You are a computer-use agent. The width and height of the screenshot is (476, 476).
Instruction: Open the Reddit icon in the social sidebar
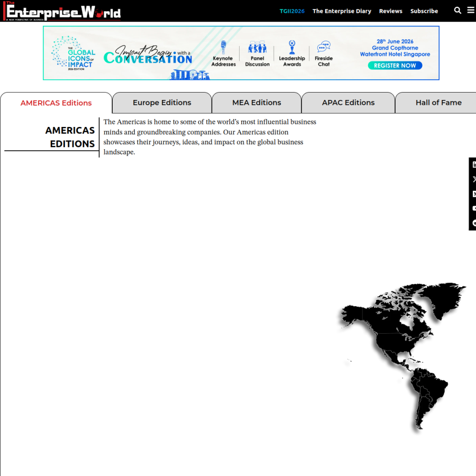(x=473, y=223)
